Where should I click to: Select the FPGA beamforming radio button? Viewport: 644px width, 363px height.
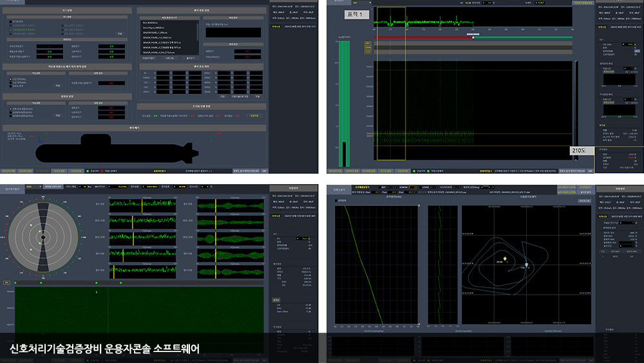click(11, 116)
